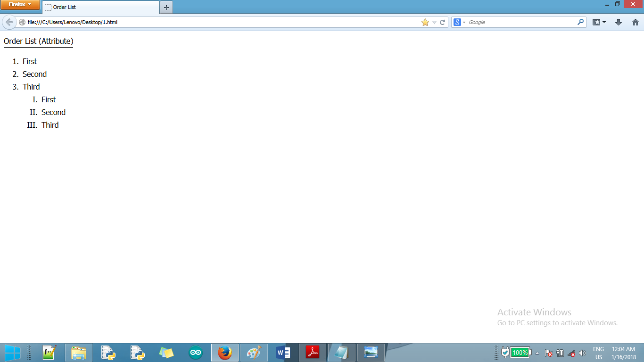The image size is (644, 362).
Task: Open the first Python file icon in taskbar
Action: [108, 353]
